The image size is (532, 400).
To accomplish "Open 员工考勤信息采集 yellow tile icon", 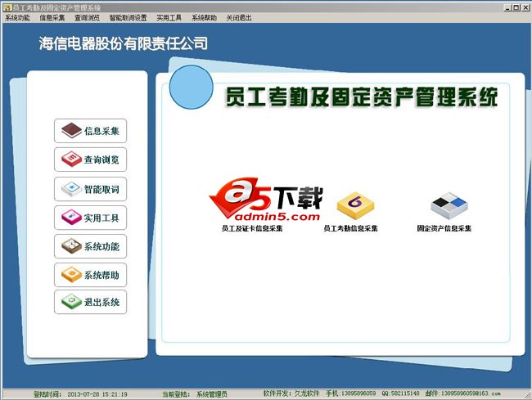I will tap(355, 206).
